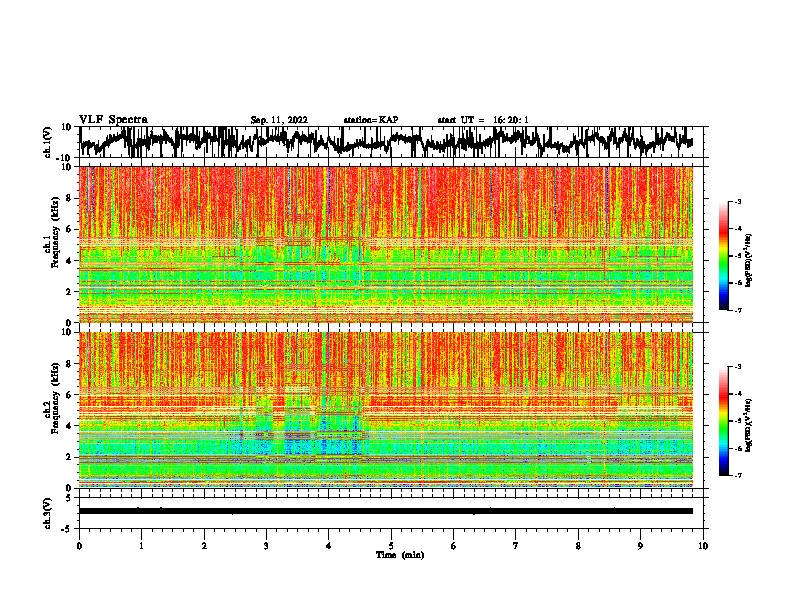Click the "6" kHz tick on ch.2 spectrogram axis
Viewport: 792px width, 612px height.
coord(70,394)
